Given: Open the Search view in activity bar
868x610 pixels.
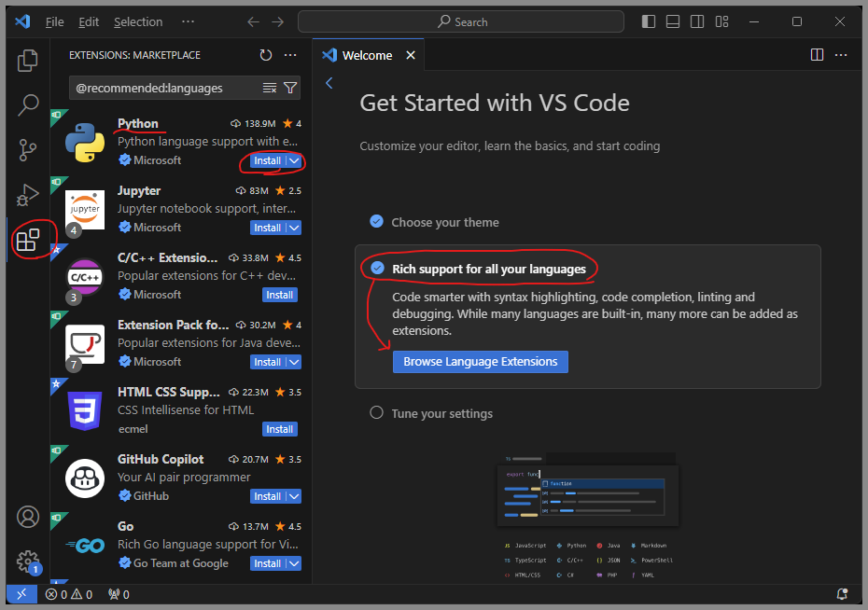Looking at the screenshot, I should (x=28, y=104).
